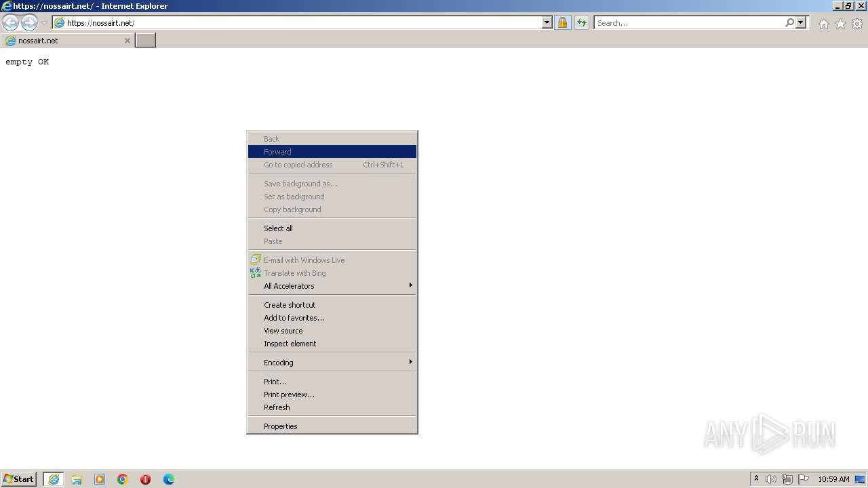Close the nossairt.net tab
Screen dimensions: 868x488
(x=127, y=41)
